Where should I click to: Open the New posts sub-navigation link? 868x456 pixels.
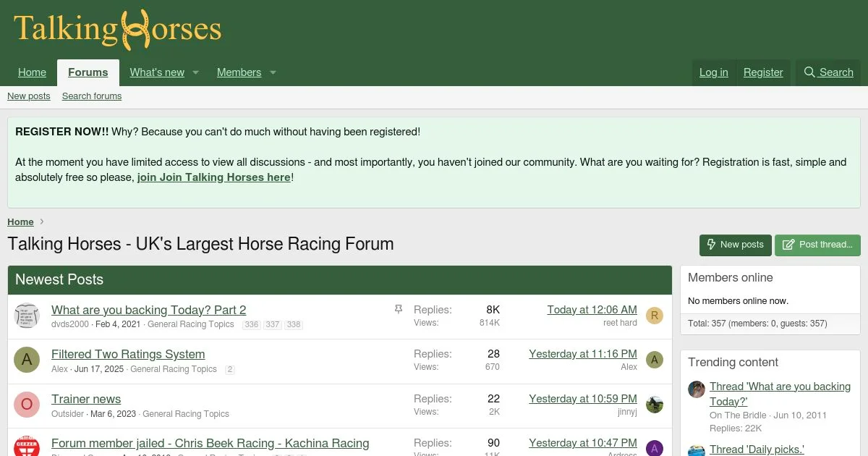29,96
